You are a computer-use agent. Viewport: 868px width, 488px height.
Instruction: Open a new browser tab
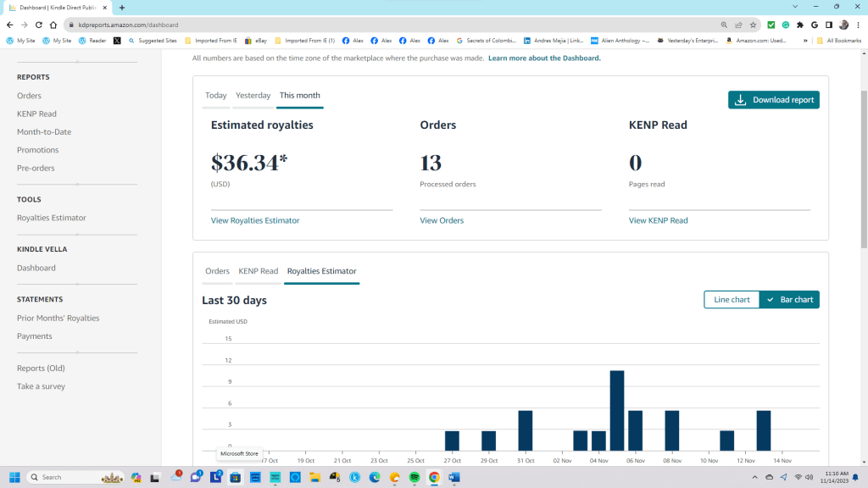pos(122,8)
